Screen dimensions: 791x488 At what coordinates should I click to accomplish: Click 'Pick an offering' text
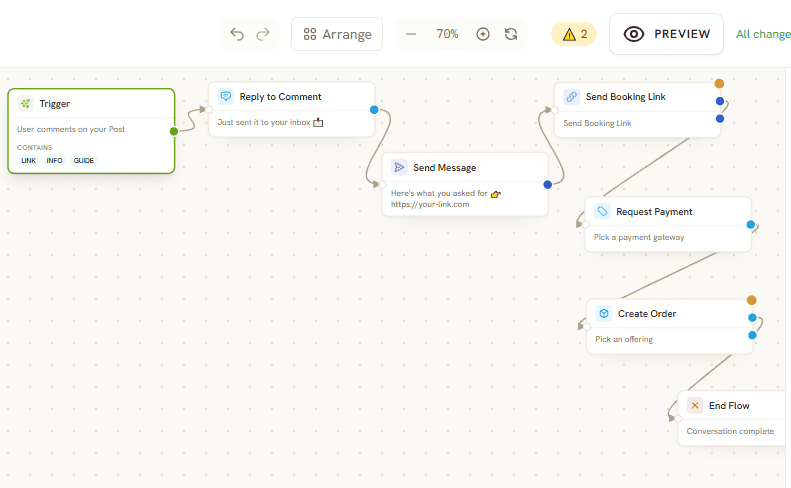pos(624,339)
